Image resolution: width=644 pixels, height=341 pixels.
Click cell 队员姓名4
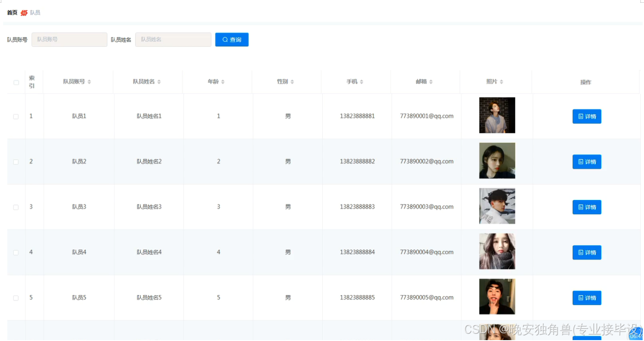149,252
